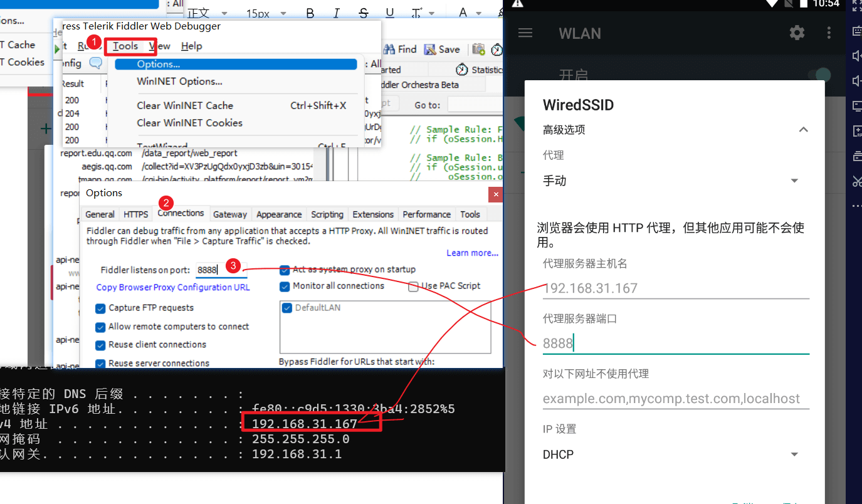
Task: Open the WLAN three-dot overflow menu
Action: click(x=829, y=33)
